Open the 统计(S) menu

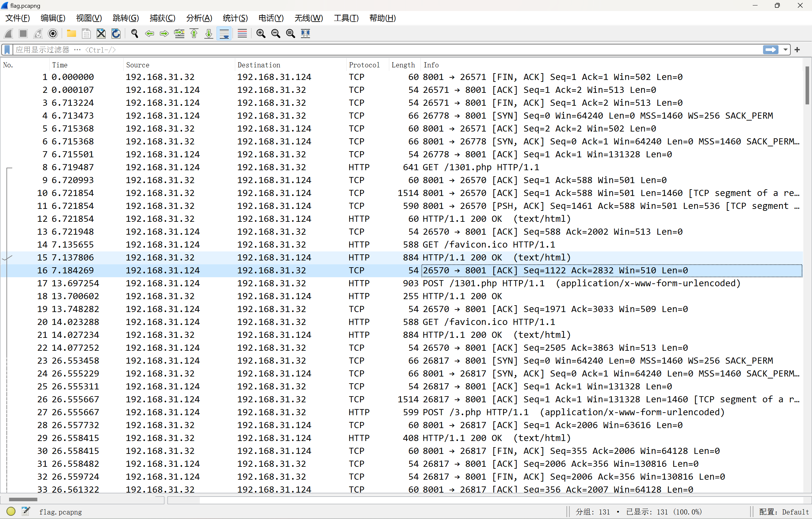click(235, 18)
